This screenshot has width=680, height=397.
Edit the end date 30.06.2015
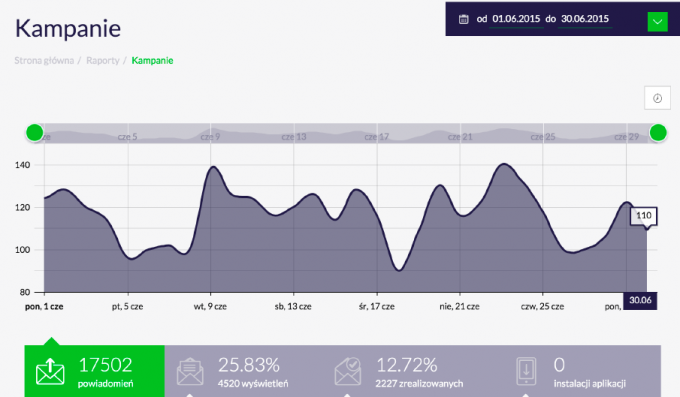(x=585, y=19)
